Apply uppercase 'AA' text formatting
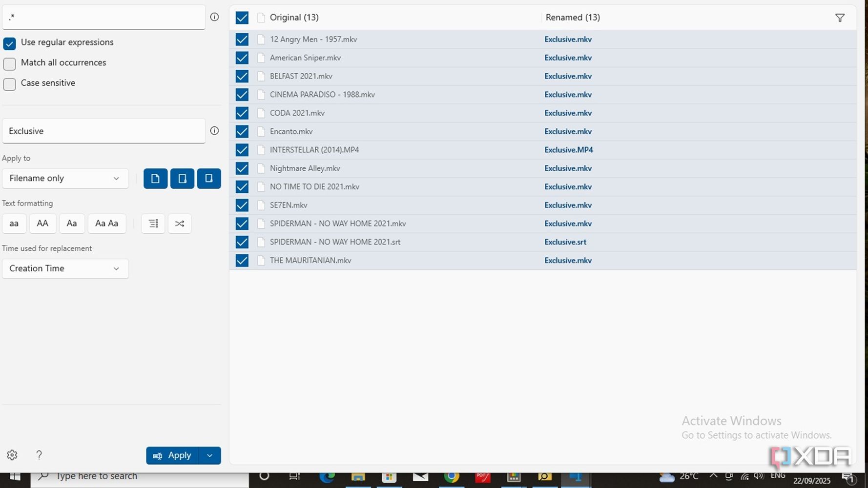Viewport: 868px width, 488px height. coord(42,224)
